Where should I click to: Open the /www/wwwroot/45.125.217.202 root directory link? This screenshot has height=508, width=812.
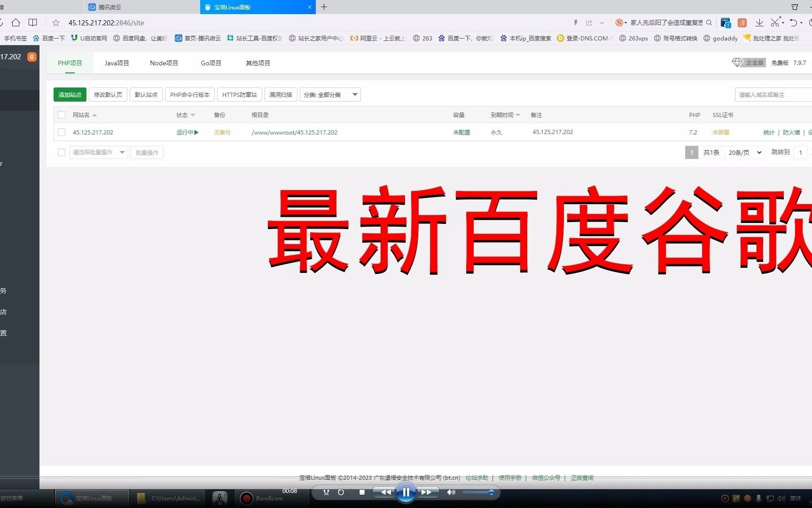(x=295, y=132)
